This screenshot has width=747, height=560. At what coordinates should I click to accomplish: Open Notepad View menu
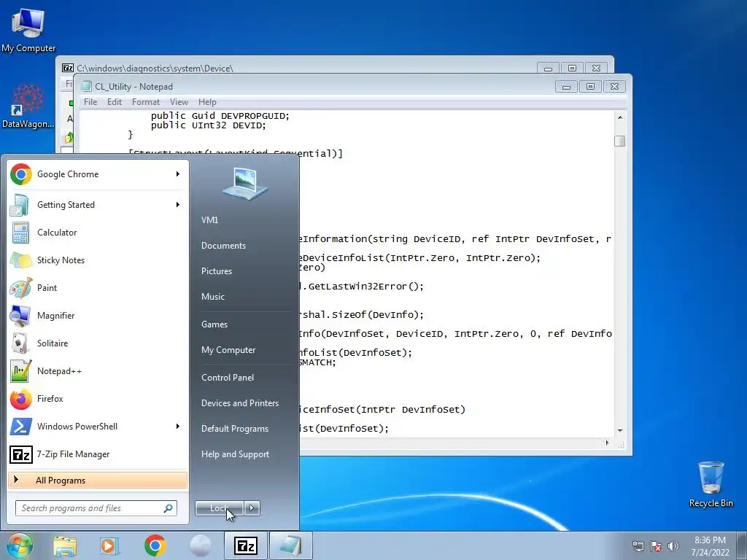pos(179,102)
